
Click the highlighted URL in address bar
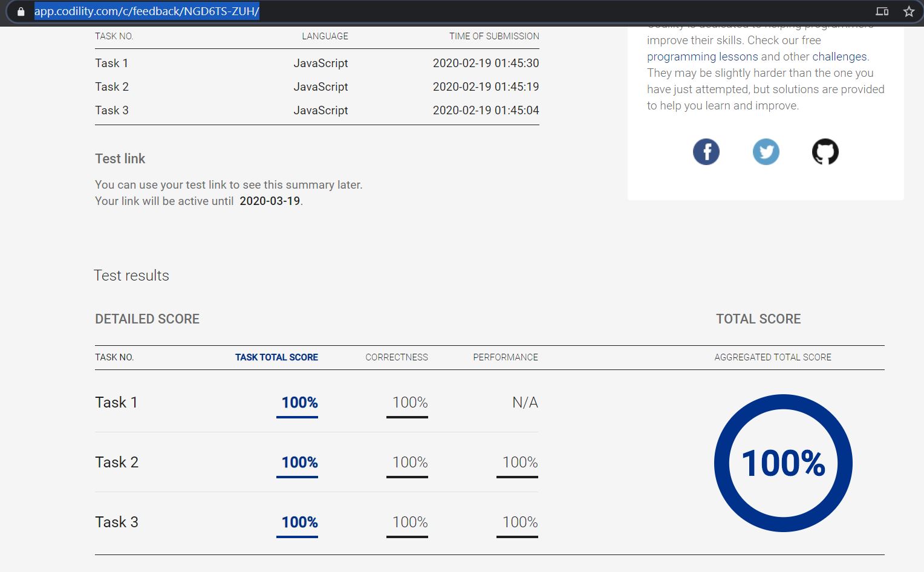pos(147,11)
